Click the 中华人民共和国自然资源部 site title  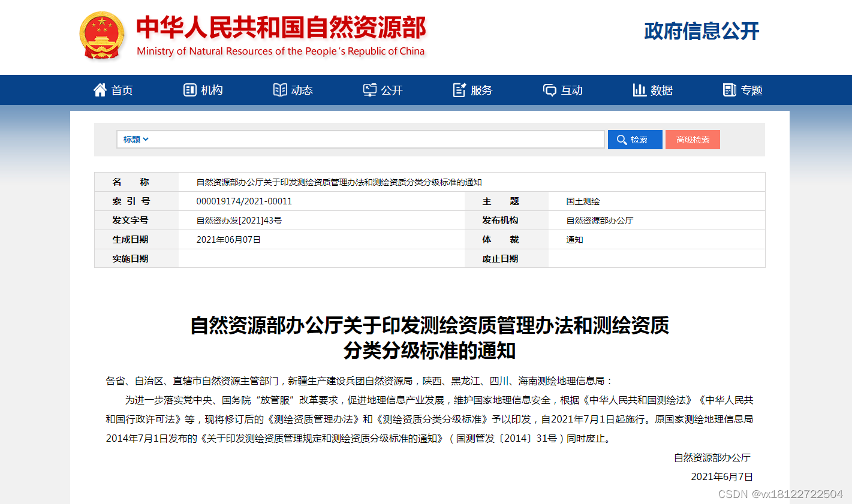point(281,28)
